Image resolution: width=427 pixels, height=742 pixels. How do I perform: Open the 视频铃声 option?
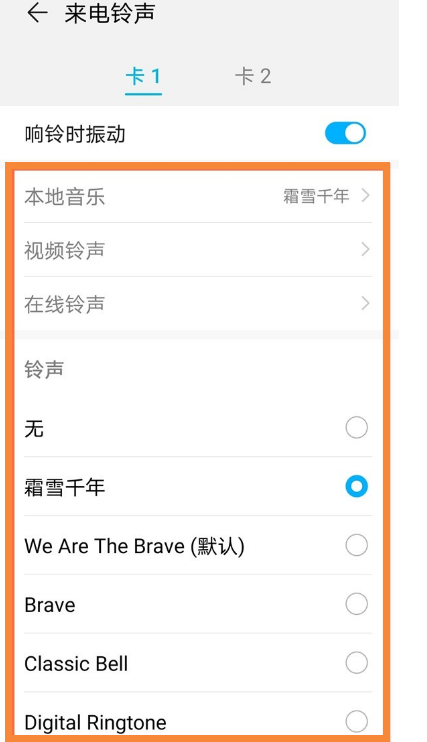pos(198,250)
